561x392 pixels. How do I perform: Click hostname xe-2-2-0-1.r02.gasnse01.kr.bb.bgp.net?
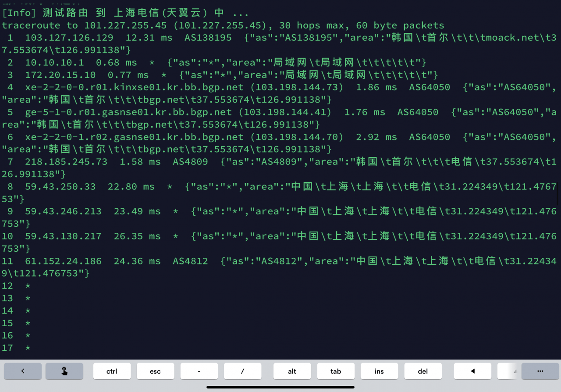pos(134,137)
